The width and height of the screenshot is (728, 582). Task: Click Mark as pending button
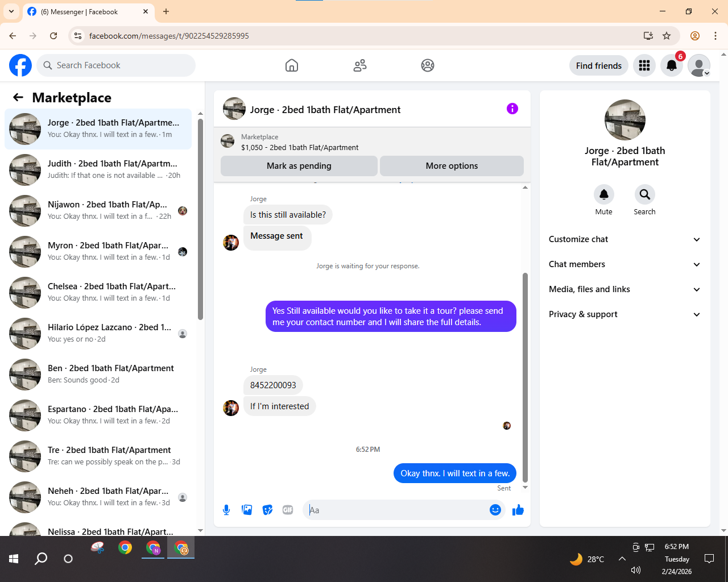(x=299, y=166)
